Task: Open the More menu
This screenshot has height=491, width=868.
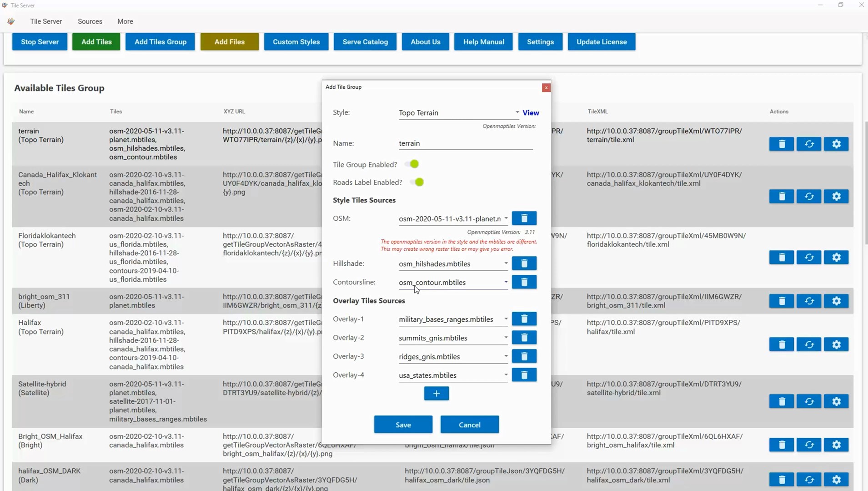Action: click(x=125, y=21)
